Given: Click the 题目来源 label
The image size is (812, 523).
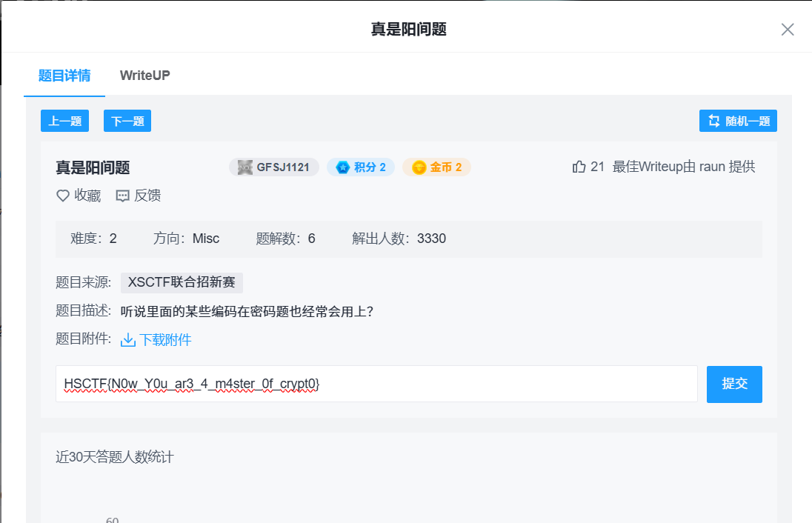Looking at the screenshot, I should pyautogui.click(x=84, y=282).
